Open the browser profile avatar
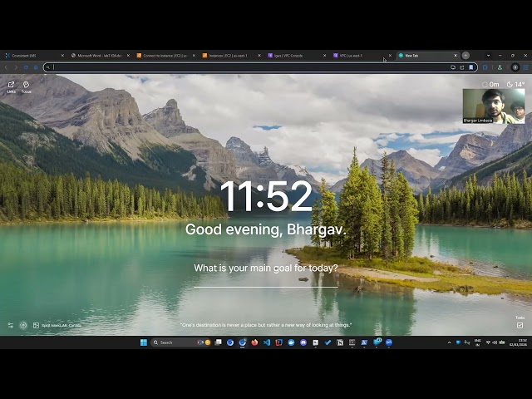The image size is (532, 399). 515,67
